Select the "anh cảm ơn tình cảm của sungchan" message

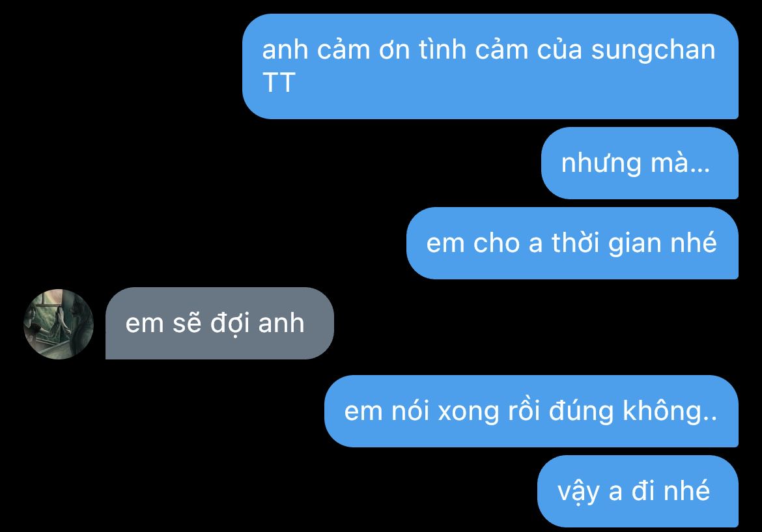point(490,66)
